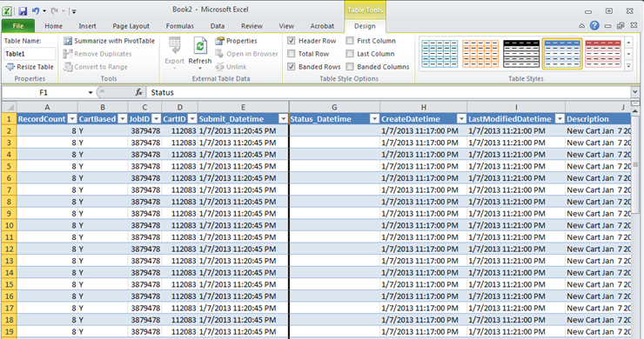This screenshot has width=644, height=339.
Task: Switch to the Data tab
Action: (218, 26)
